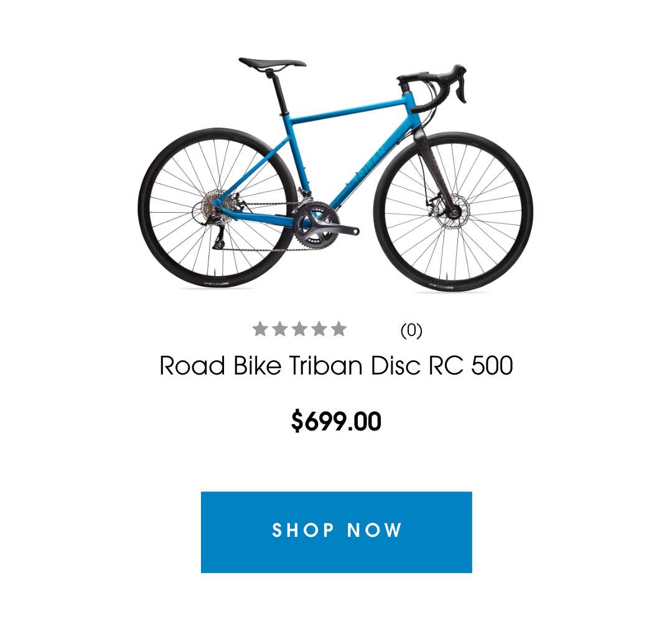The height and width of the screenshot is (637, 672).
Task: Click the crankset chainrings
Action: 316,225
